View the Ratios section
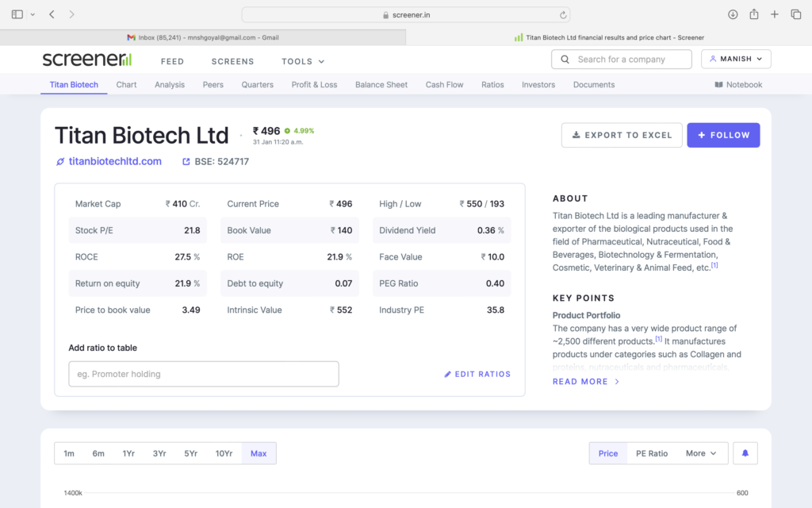This screenshot has height=508, width=812. 492,84
